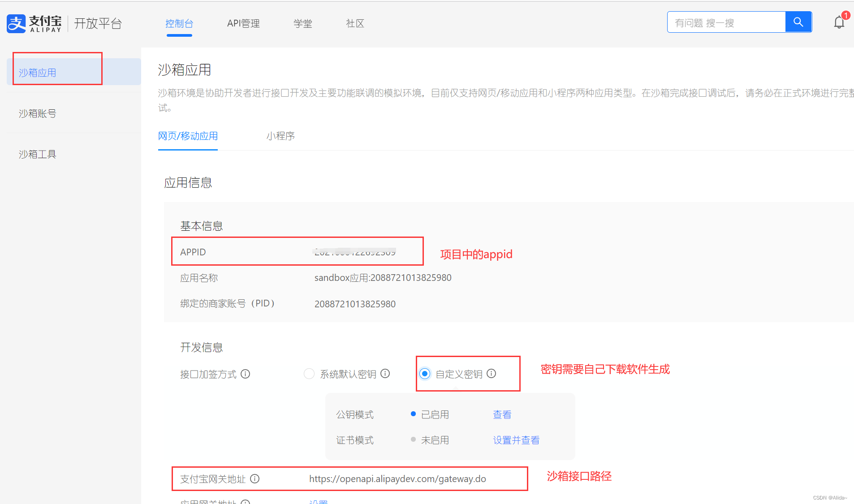Click the 公钥模式 label
This screenshot has height=504, width=854.
tap(355, 414)
